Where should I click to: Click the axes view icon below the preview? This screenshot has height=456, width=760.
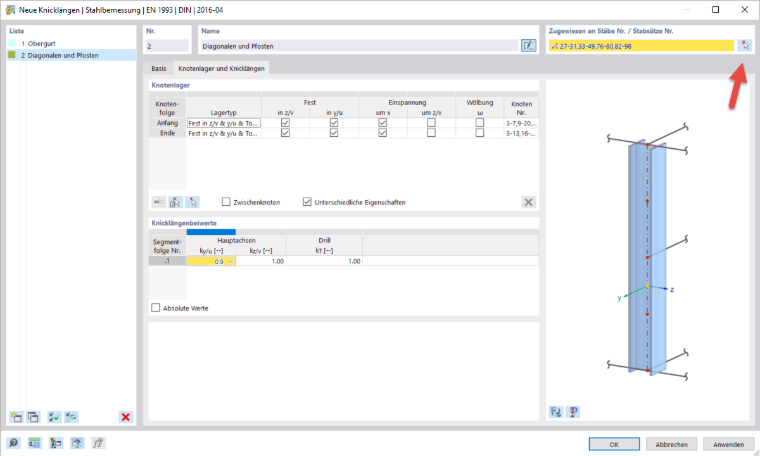pyautogui.click(x=556, y=412)
